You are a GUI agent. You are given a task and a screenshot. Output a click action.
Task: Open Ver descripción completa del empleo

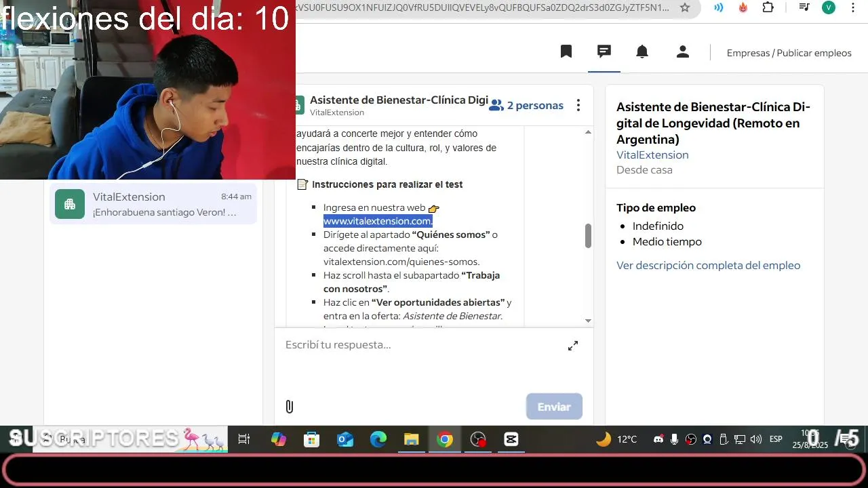708,265
